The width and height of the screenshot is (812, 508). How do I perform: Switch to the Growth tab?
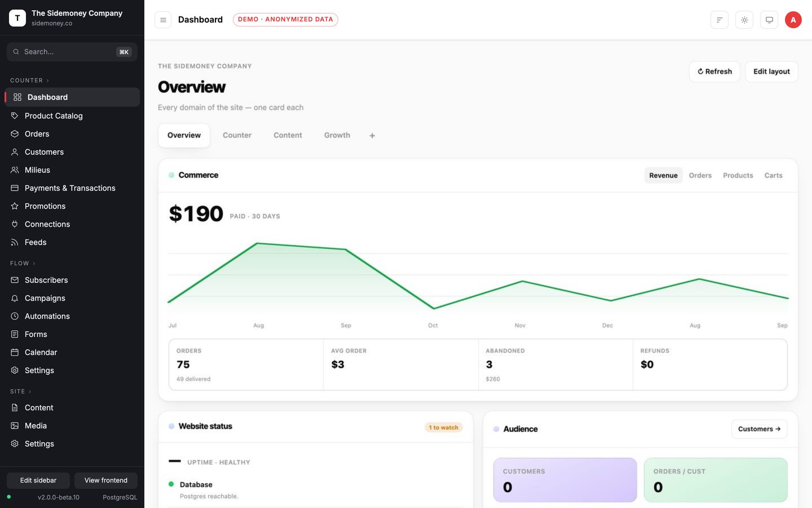(337, 135)
